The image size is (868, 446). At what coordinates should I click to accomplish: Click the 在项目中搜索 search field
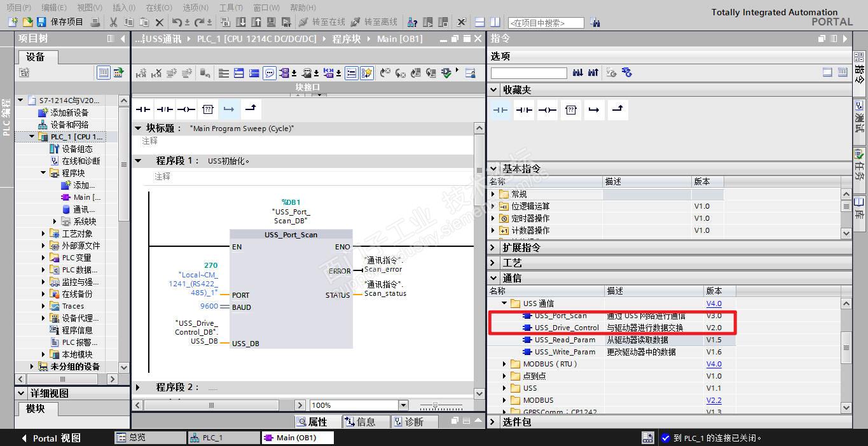[x=546, y=23]
